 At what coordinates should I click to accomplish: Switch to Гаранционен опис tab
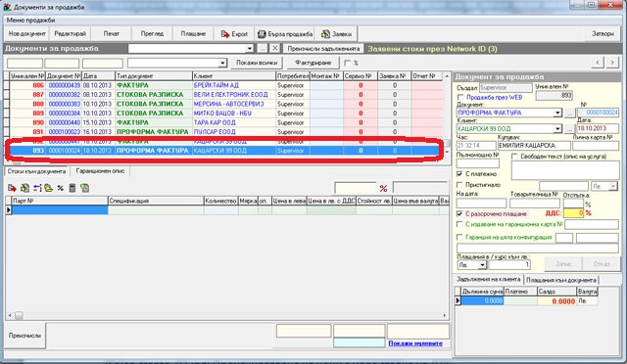[x=100, y=171]
